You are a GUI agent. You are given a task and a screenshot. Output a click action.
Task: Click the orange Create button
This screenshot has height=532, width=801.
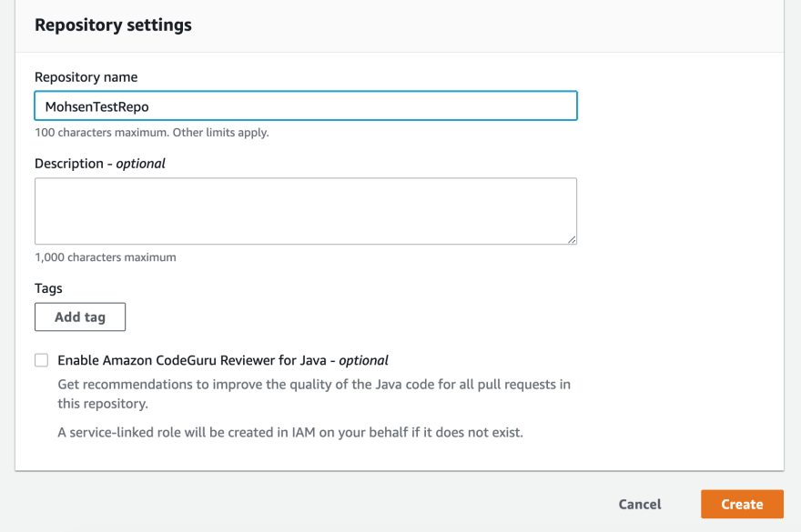(x=742, y=504)
